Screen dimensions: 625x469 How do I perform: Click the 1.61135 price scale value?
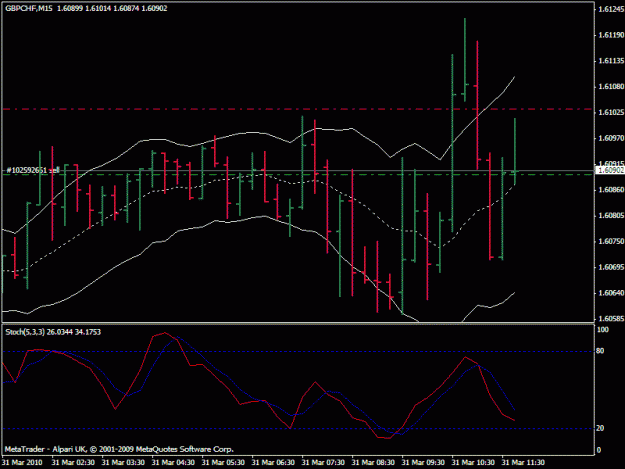coord(611,61)
